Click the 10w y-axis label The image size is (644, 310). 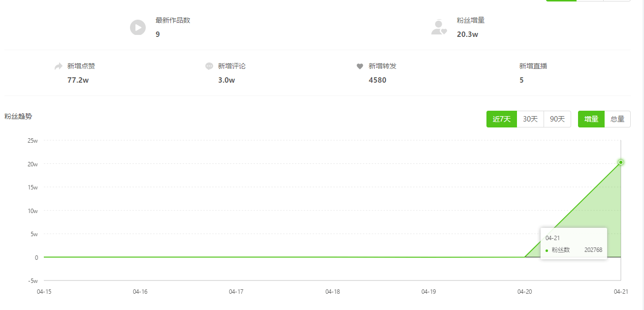[x=32, y=211]
